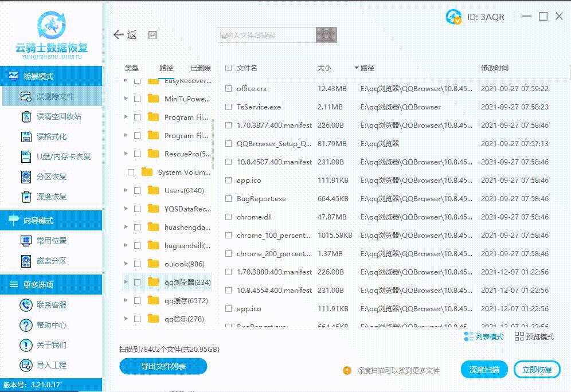Click the search magnifier button
Image resolution: width=571 pixels, height=392 pixels.
pyautogui.click(x=326, y=36)
